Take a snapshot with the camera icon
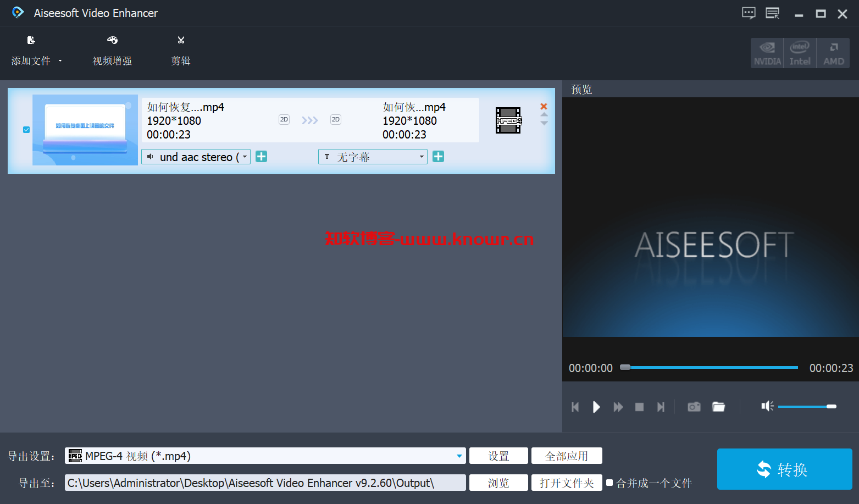The image size is (859, 504). (694, 407)
